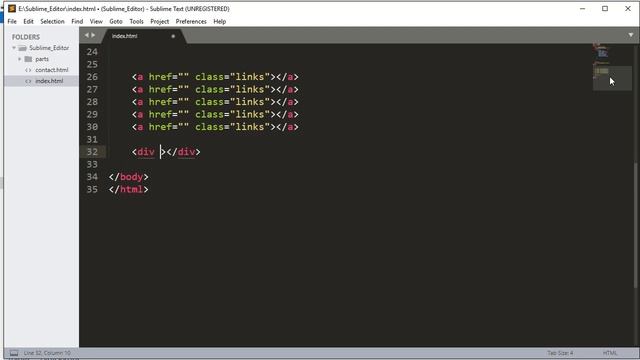Open the Tools menu
The height and width of the screenshot is (360, 640).
point(136,21)
